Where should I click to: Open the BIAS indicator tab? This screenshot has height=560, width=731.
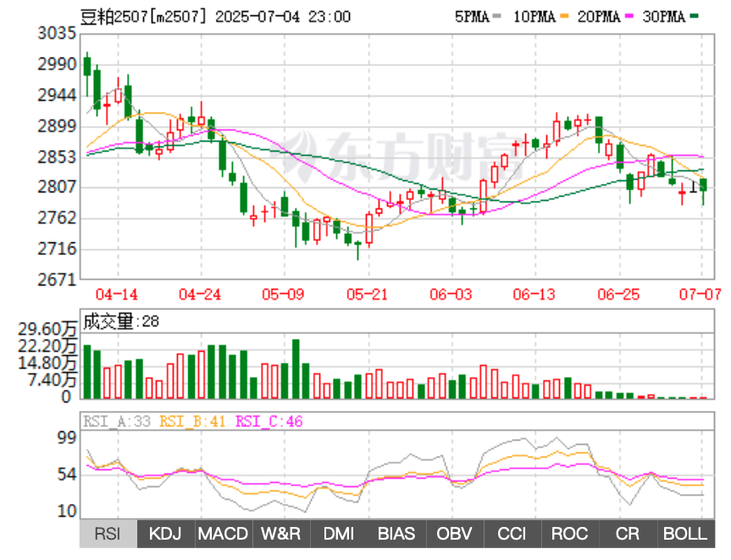point(396,534)
